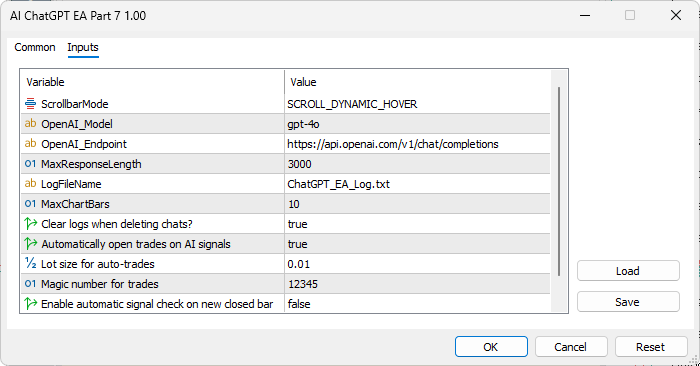Select the Magic number for trades label
Viewport: 700px width, 366px height.
point(100,284)
